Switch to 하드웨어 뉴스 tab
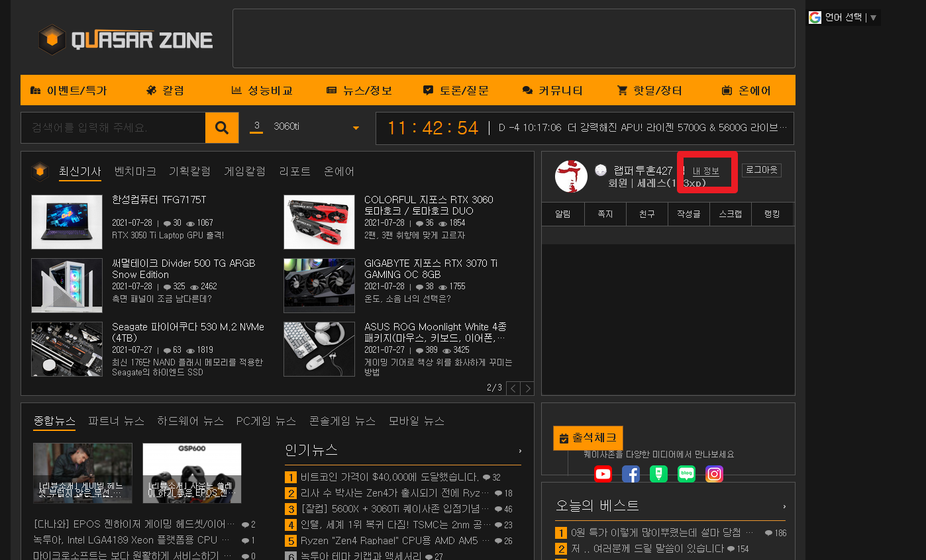 (190, 421)
